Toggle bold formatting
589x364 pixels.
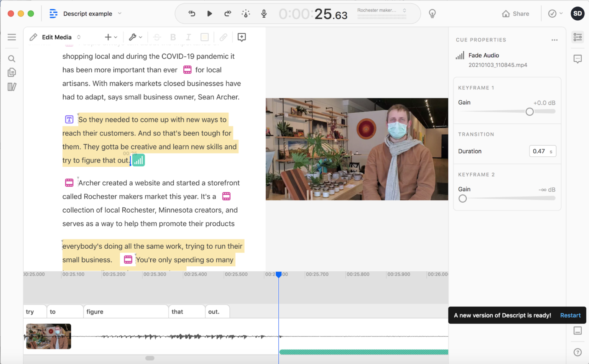pos(173,37)
